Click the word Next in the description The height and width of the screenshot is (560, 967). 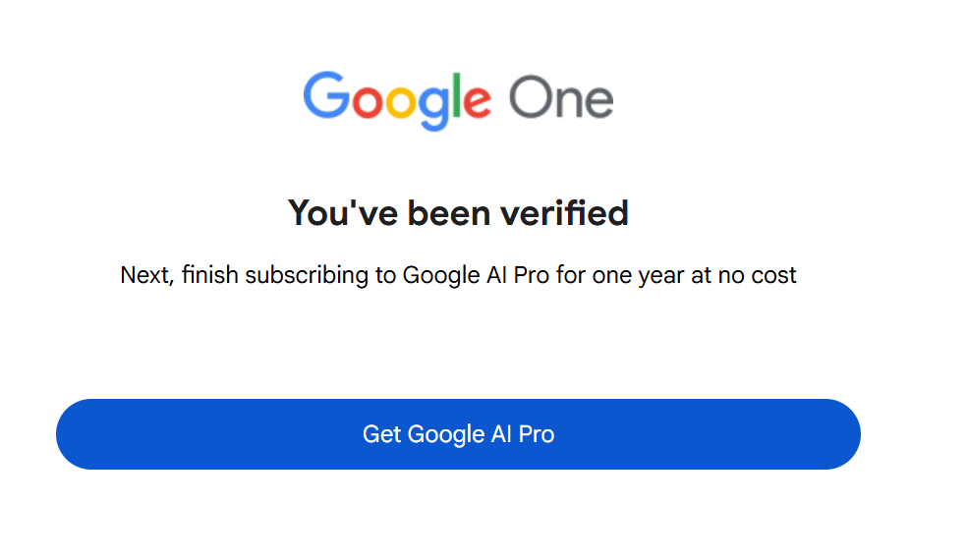click(x=145, y=275)
